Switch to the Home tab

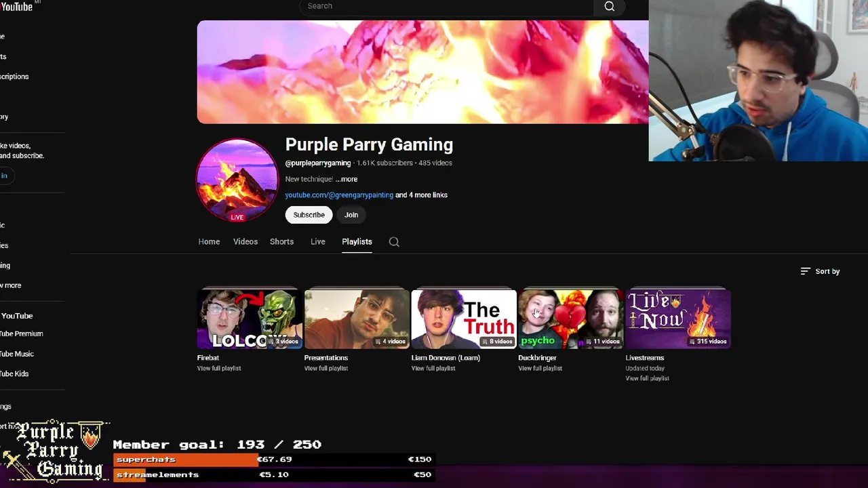coord(209,242)
